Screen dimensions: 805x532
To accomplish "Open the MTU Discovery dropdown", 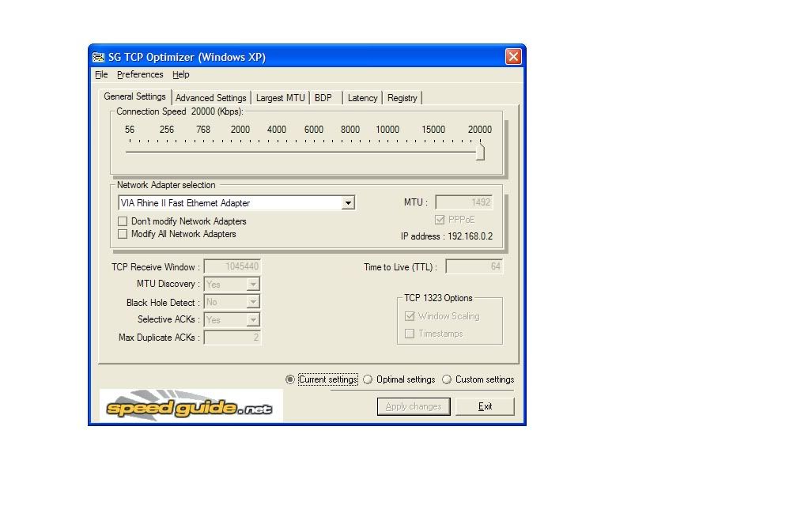I will (x=253, y=284).
